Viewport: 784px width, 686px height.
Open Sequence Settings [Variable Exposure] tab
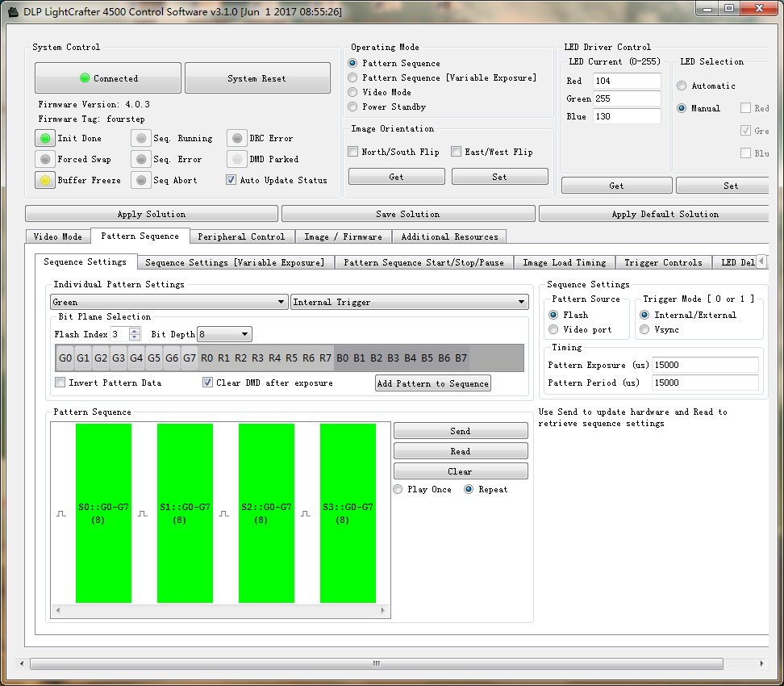235,262
